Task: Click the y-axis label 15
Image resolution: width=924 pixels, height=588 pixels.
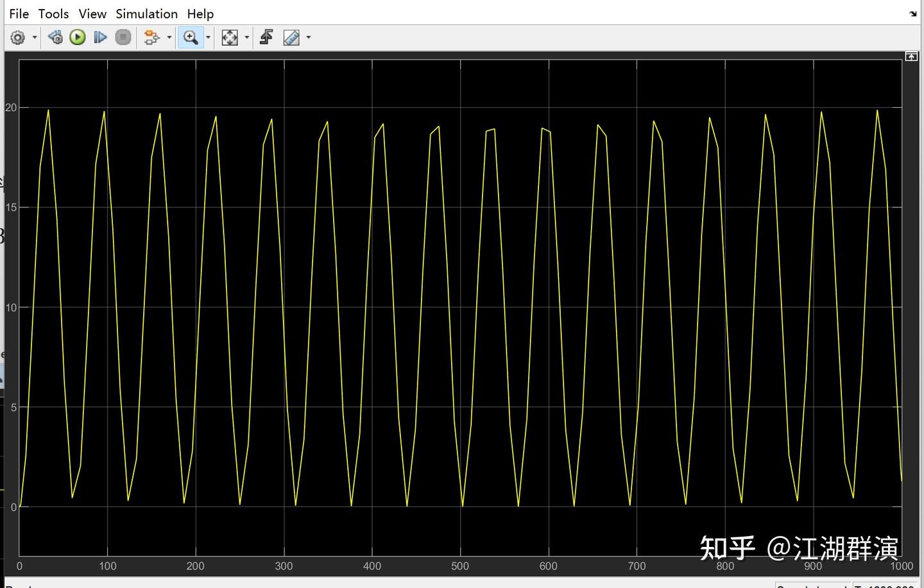Action: (11, 207)
